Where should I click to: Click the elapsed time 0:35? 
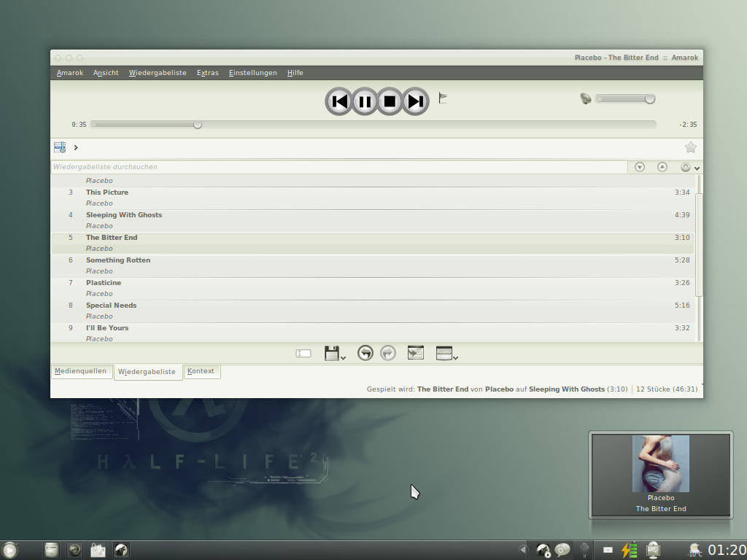point(79,124)
